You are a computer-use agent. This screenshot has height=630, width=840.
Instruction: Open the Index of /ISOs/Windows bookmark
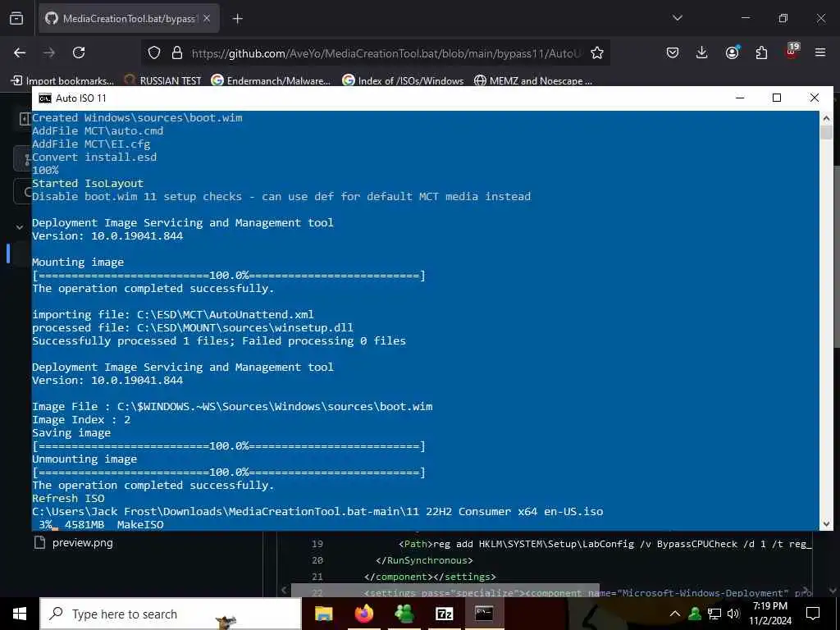tap(403, 81)
